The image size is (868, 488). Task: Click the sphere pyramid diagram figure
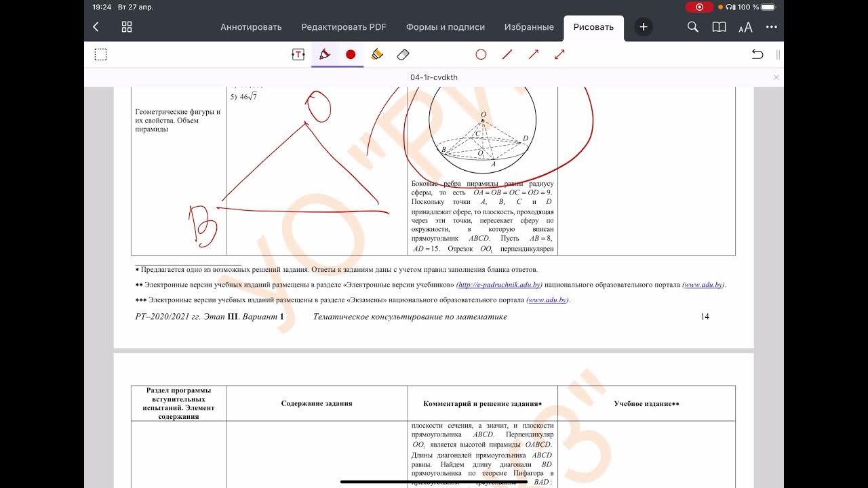[482, 131]
